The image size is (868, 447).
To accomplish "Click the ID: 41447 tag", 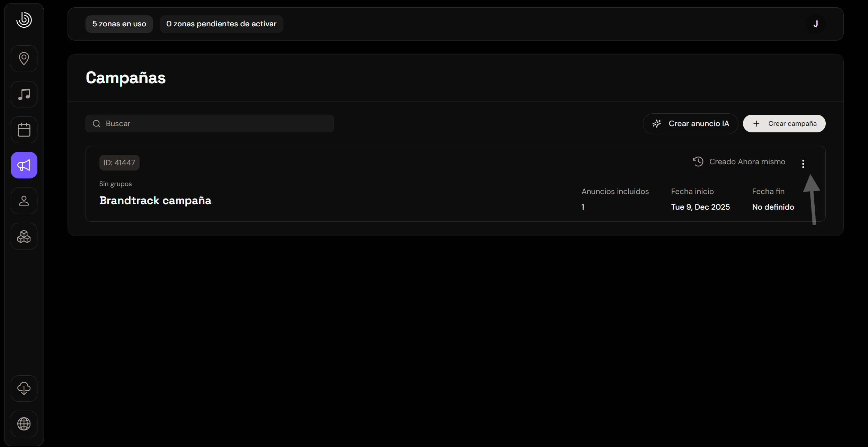I will coord(119,163).
